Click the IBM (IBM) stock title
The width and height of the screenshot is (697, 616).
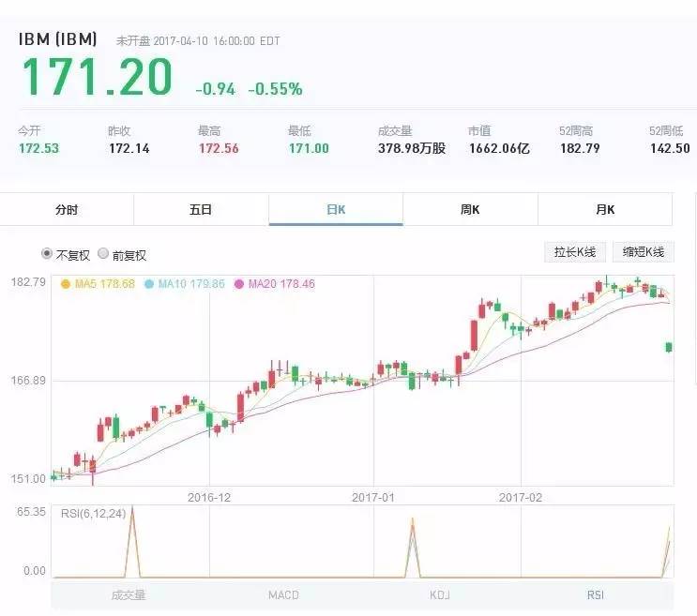(x=58, y=39)
